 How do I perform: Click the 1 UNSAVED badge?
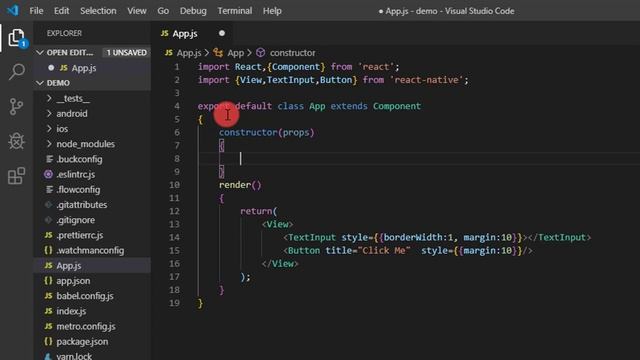coord(127,52)
